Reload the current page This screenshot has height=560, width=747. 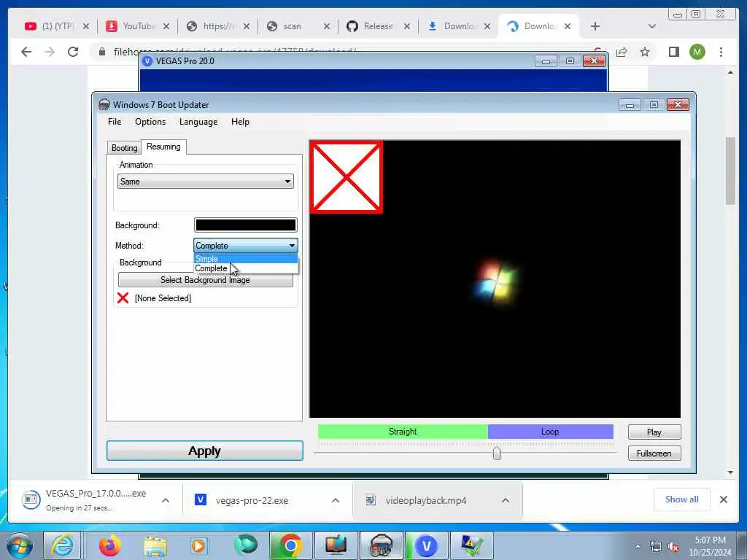73,52
